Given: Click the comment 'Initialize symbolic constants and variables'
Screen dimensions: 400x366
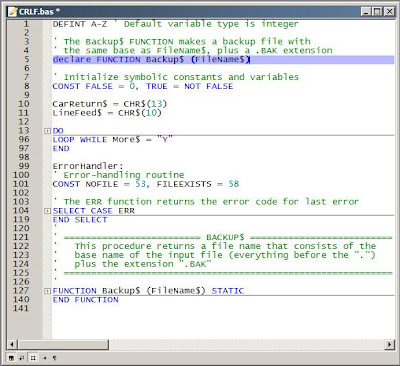Looking at the screenshot, I should point(181,77).
